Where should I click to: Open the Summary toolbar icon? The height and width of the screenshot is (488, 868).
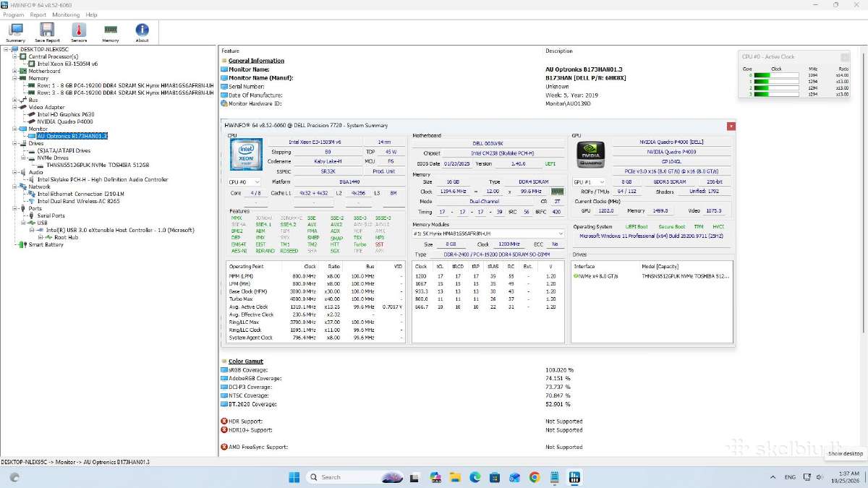(15, 33)
